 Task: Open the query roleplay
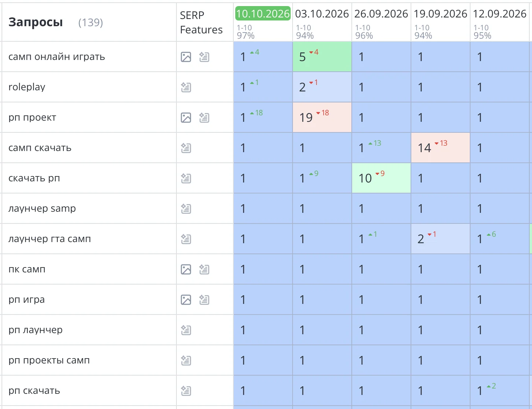27,87
